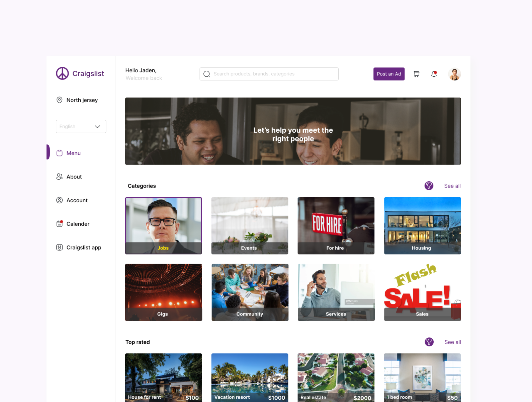Image resolution: width=532 pixels, height=402 pixels.
Task: Open the Categories filter icon
Action: point(429,186)
